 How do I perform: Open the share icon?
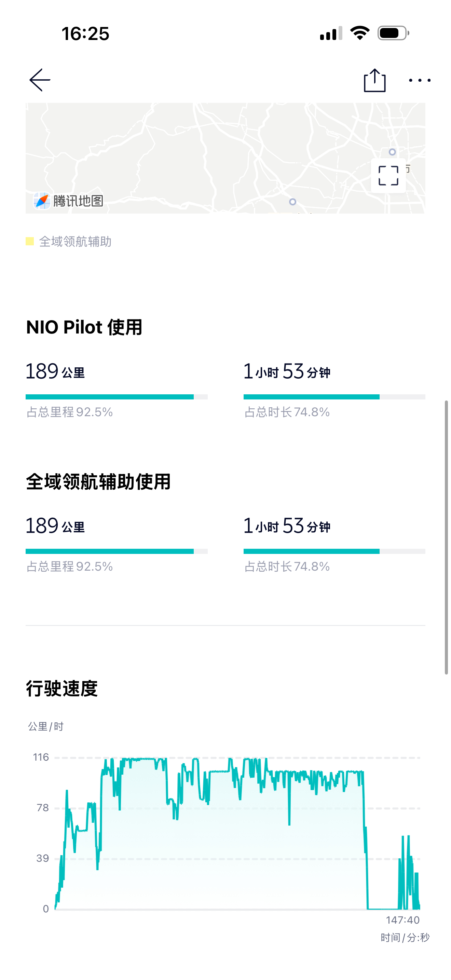point(374,80)
